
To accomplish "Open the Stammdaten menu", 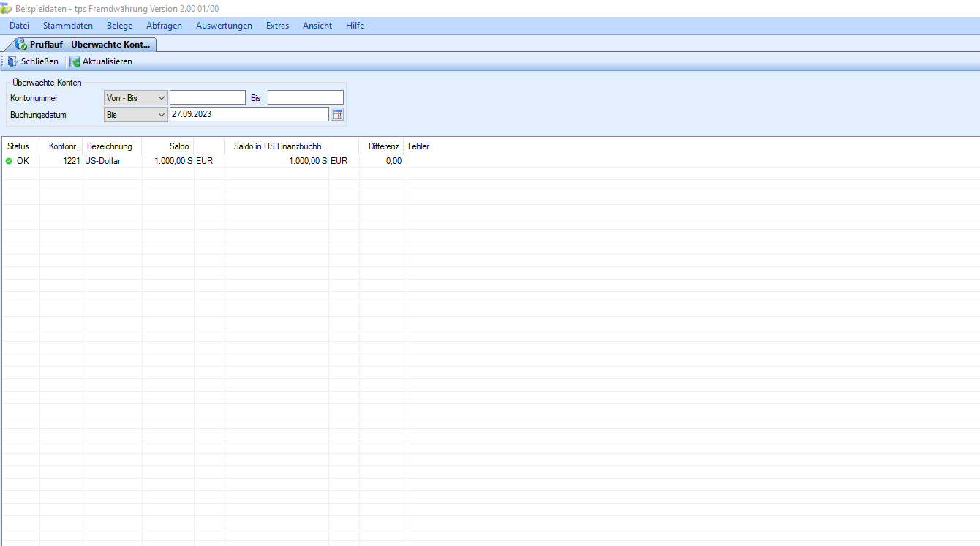I will tap(68, 26).
